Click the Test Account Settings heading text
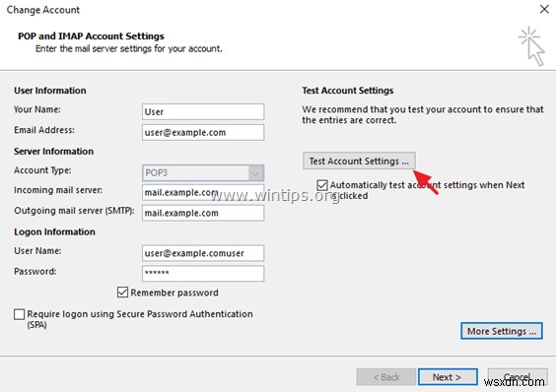This screenshot has width=556, height=392. [x=348, y=91]
